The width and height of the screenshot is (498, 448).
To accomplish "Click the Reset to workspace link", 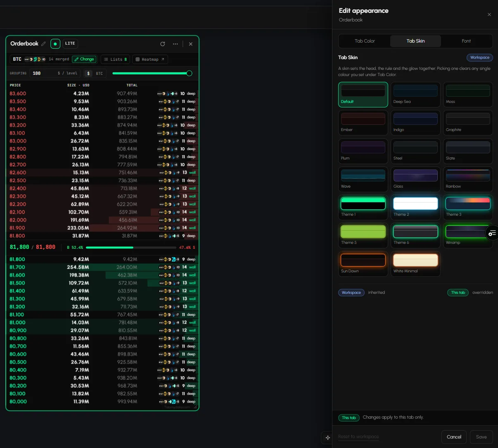I will [x=358, y=436].
